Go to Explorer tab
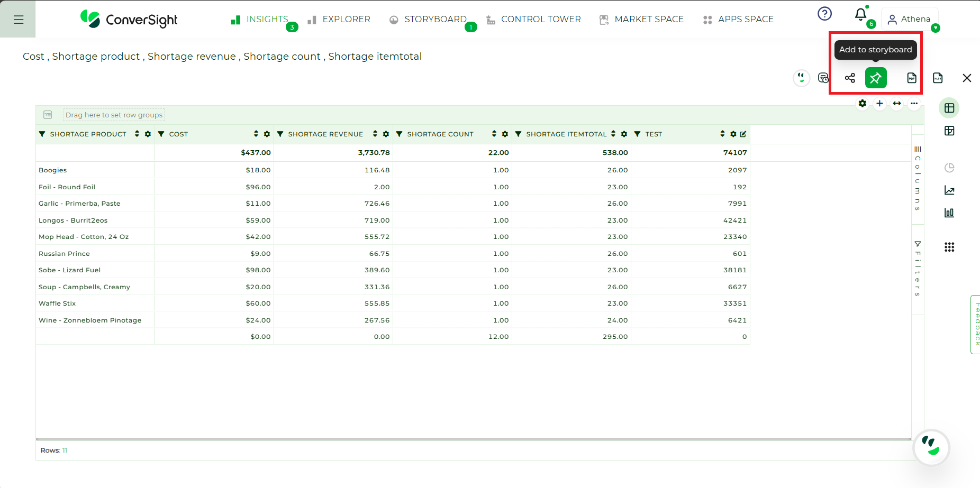This screenshot has height=488, width=980. [339, 20]
